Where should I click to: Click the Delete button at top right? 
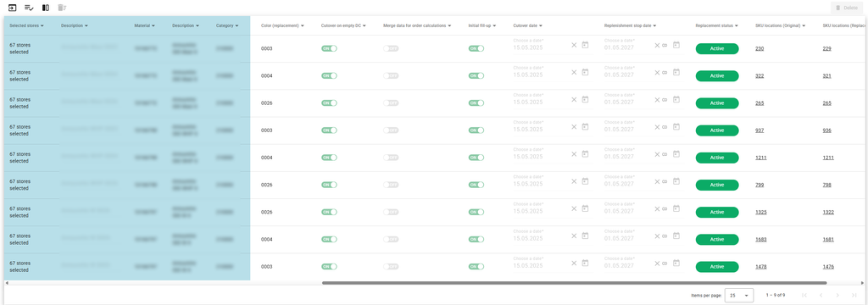pyautogui.click(x=846, y=8)
